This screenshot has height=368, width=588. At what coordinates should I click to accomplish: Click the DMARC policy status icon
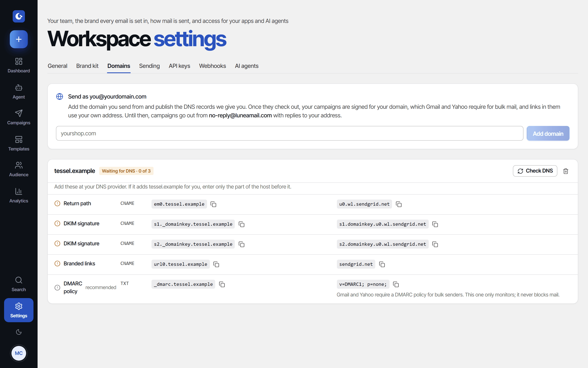(57, 288)
